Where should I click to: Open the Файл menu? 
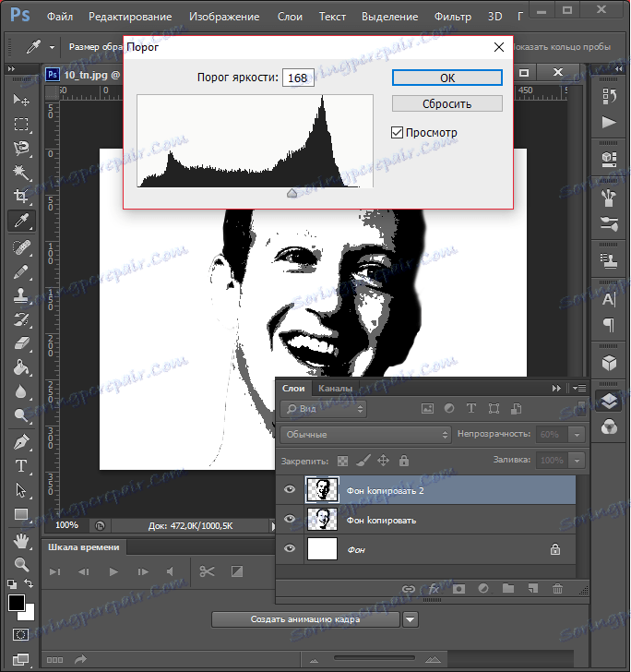(x=60, y=17)
